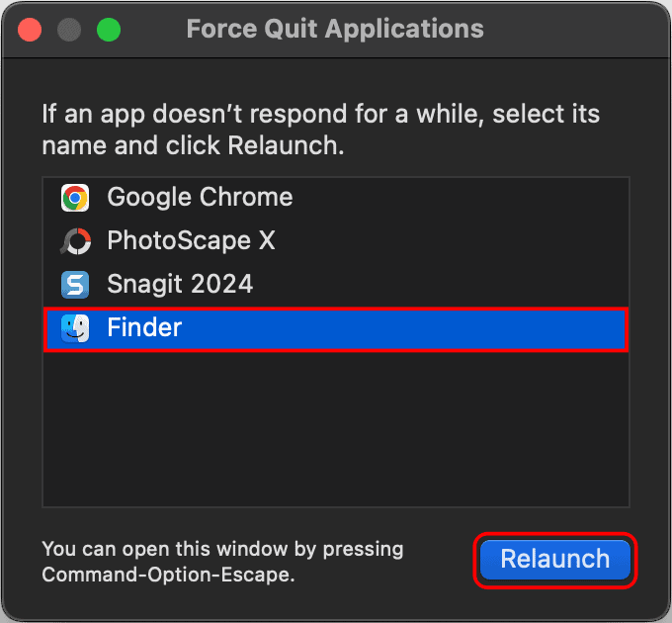Click the instruction text above the app list
The height and width of the screenshot is (623, 672).
coord(320,130)
